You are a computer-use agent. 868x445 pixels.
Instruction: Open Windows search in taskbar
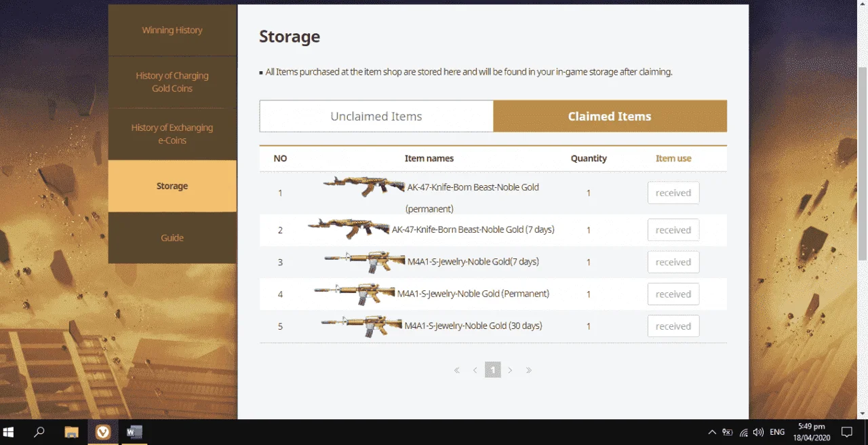click(x=39, y=432)
